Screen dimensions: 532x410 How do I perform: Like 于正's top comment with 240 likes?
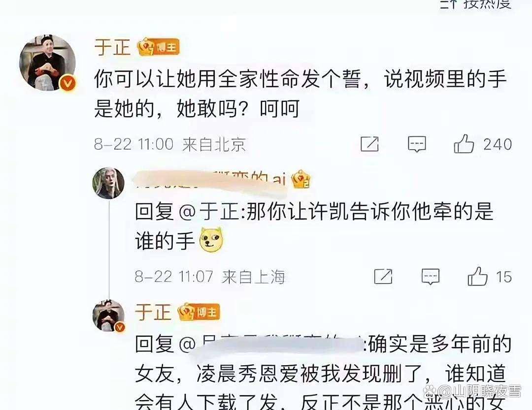pos(464,144)
